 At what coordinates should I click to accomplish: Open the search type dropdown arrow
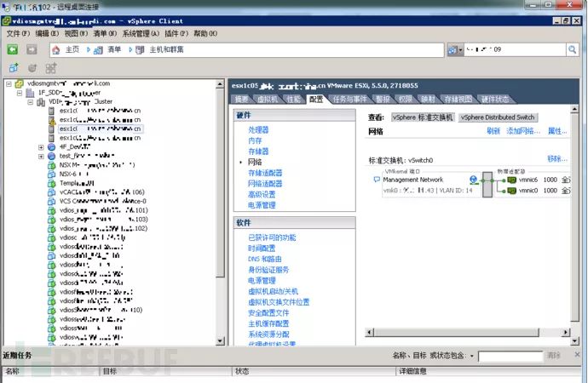coord(460,50)
